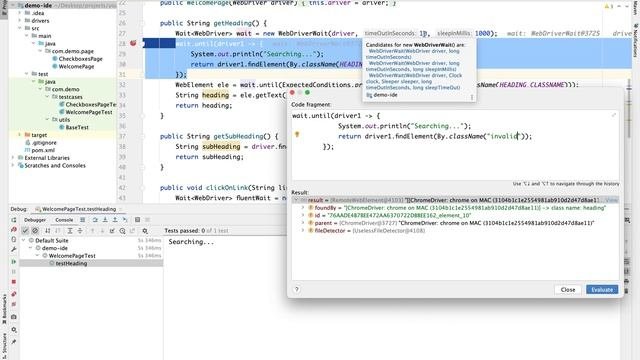Click Evaluate Expression calculator icon
The height and width of the screenshot is (360, 640).
point(138,220)
